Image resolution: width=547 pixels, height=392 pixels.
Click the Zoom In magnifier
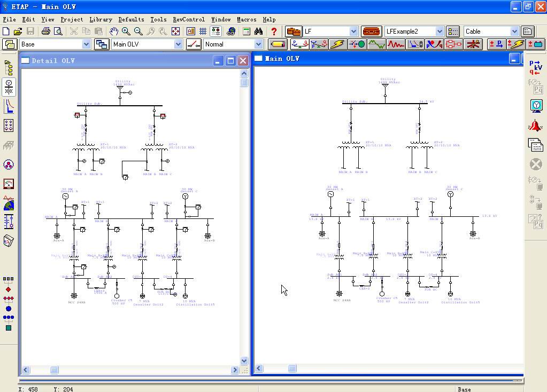[126, 32]
